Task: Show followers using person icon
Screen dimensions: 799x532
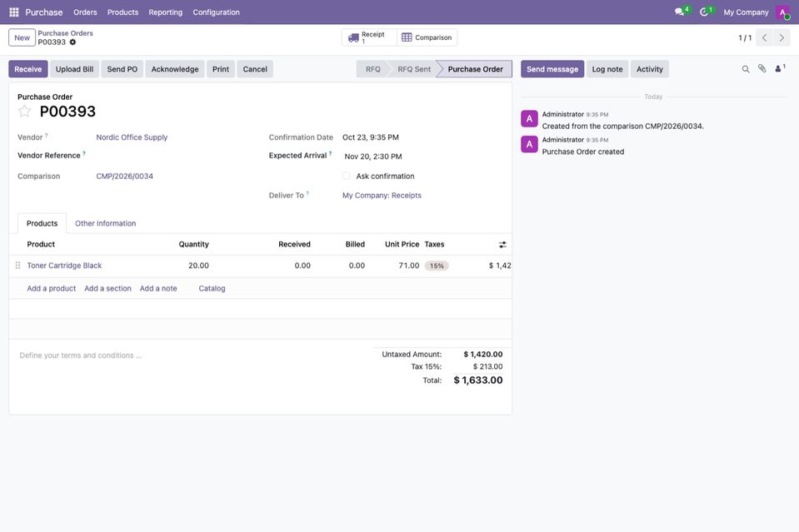Action: (x=780, y=69)
